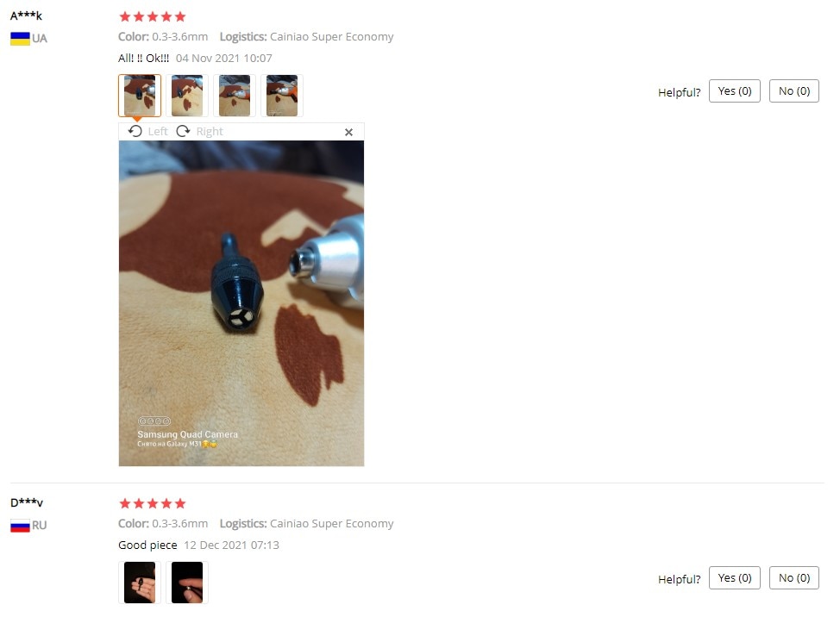Rotate the photo left with counterclockwise icon
Screen dimensions: 840x617
click(135, 131)
